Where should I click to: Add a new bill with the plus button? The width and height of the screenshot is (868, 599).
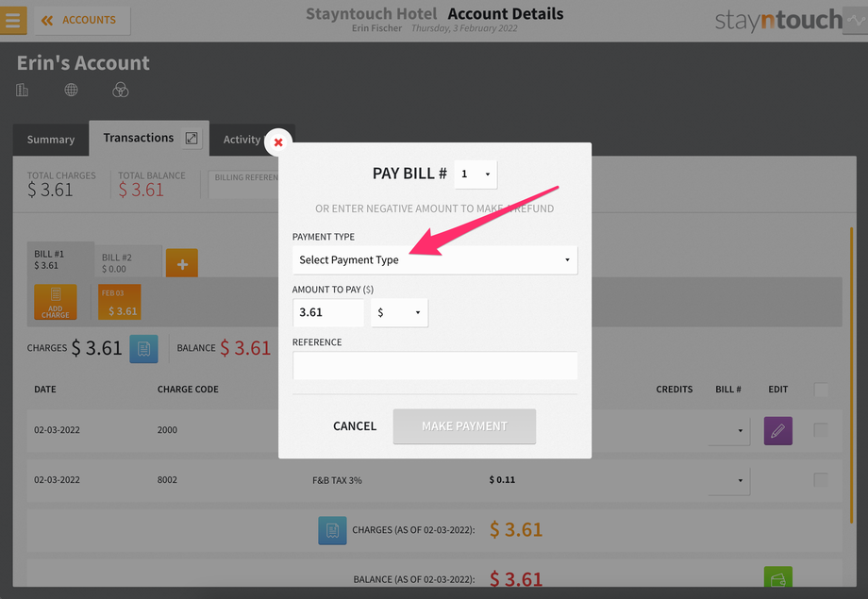(x=182, y=263)
